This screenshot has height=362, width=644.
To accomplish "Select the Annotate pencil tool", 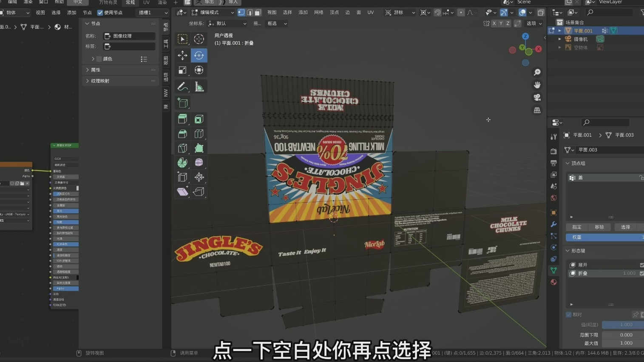I will 182,87.
